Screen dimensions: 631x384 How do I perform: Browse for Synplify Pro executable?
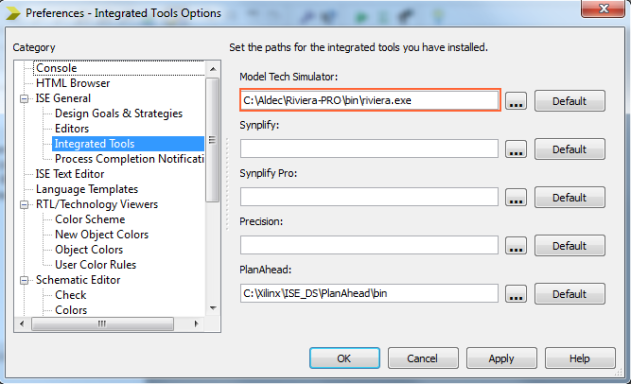[x=516, y=197]
